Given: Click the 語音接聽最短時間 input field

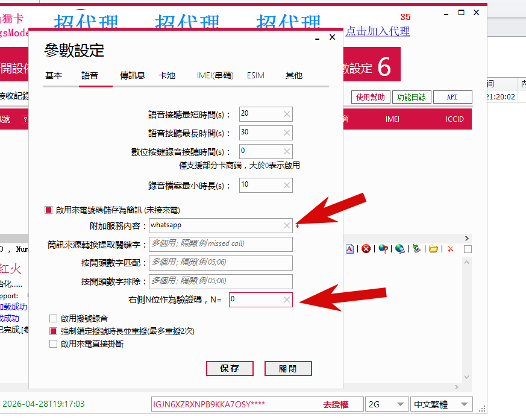Looking at the screenshot, I should [266, 114].
